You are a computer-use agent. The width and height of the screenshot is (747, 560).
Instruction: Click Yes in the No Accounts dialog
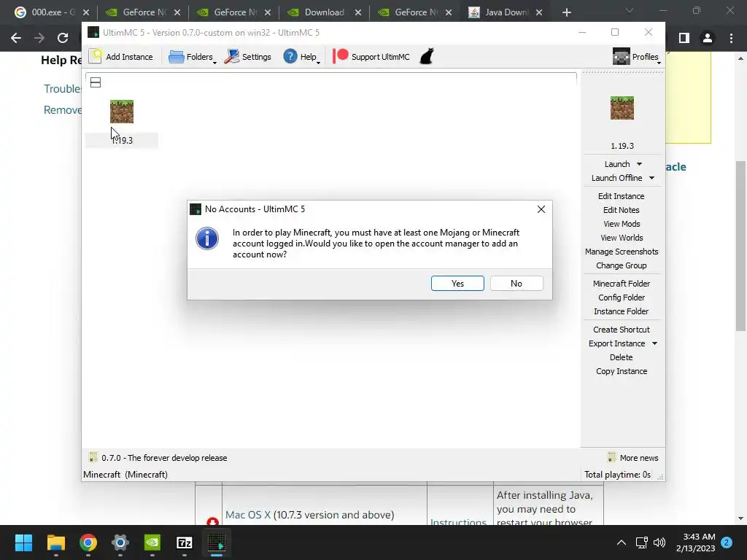457,284
